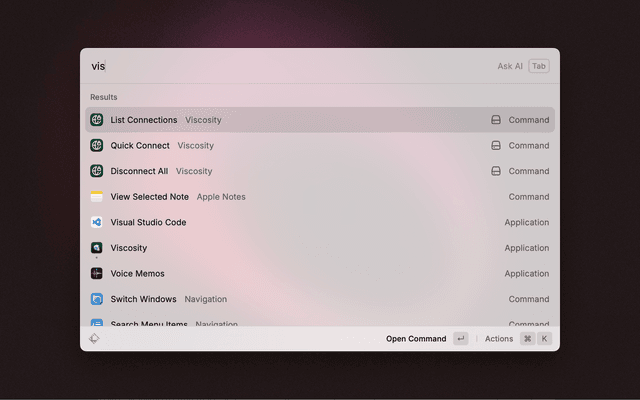Screen dimensions: 640x400
Task: Open the Actions menu
Action: (499, 339)
